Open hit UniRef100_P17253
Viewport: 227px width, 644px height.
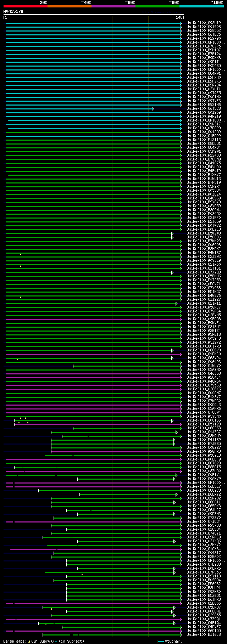204,280
